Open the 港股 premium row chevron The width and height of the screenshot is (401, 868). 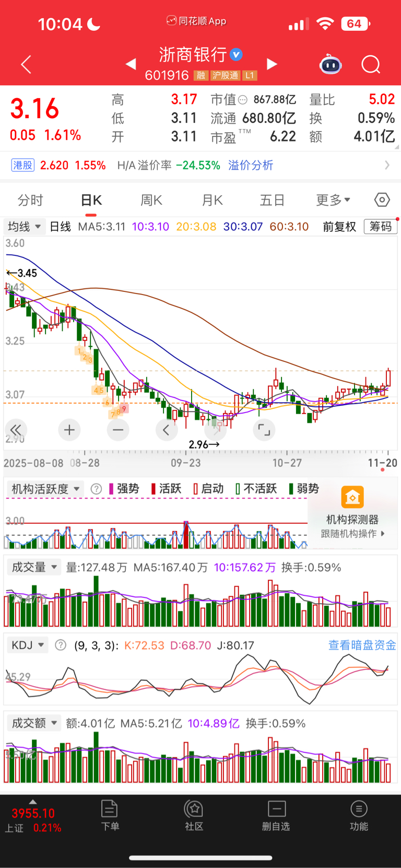(x=387, y=165)
